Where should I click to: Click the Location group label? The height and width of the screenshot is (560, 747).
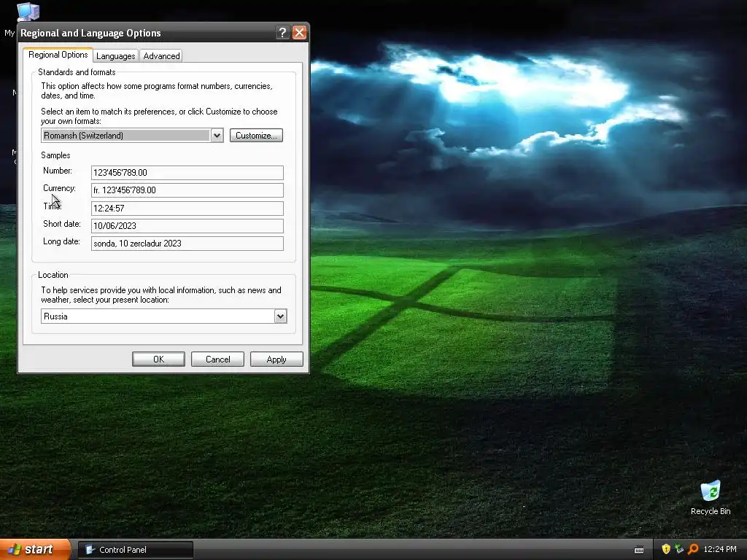pos(53,275)
